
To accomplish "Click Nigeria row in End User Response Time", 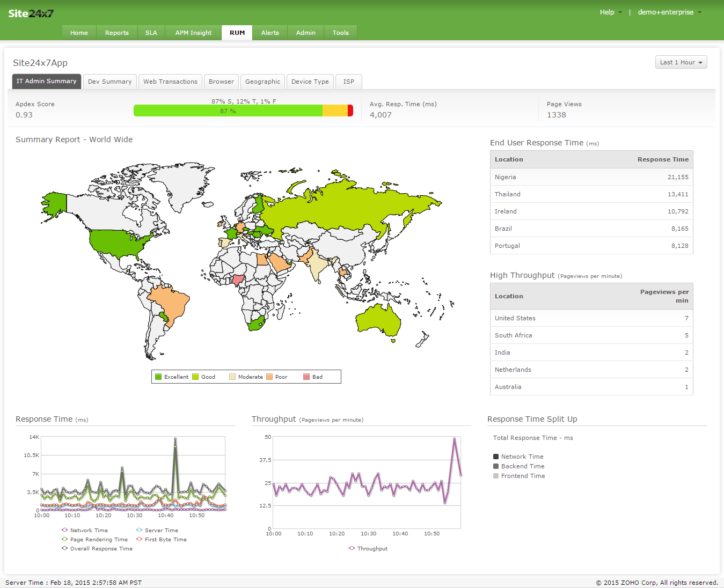I will point(591,177).
